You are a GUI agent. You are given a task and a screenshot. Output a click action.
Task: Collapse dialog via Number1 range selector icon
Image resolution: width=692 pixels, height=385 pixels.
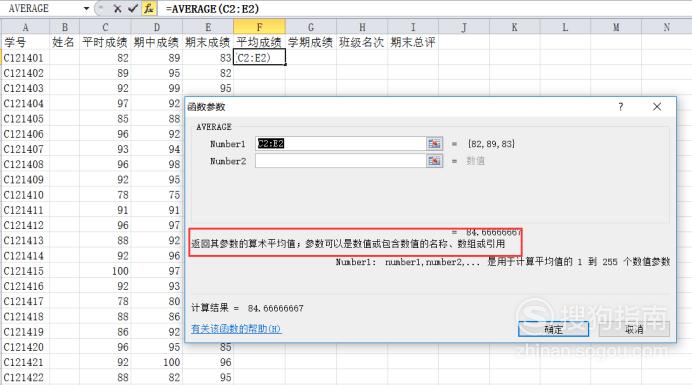coord(434,143)
